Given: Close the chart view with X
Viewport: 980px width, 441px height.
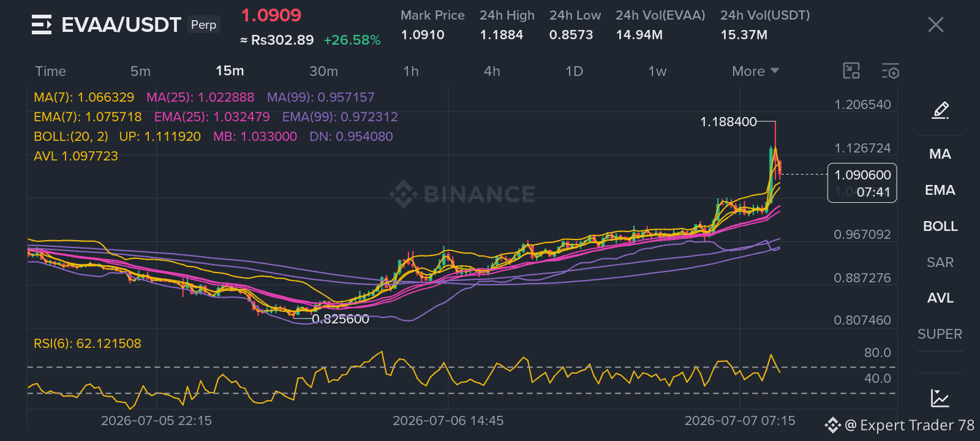Looking at the screenshot, I should 935,24.
